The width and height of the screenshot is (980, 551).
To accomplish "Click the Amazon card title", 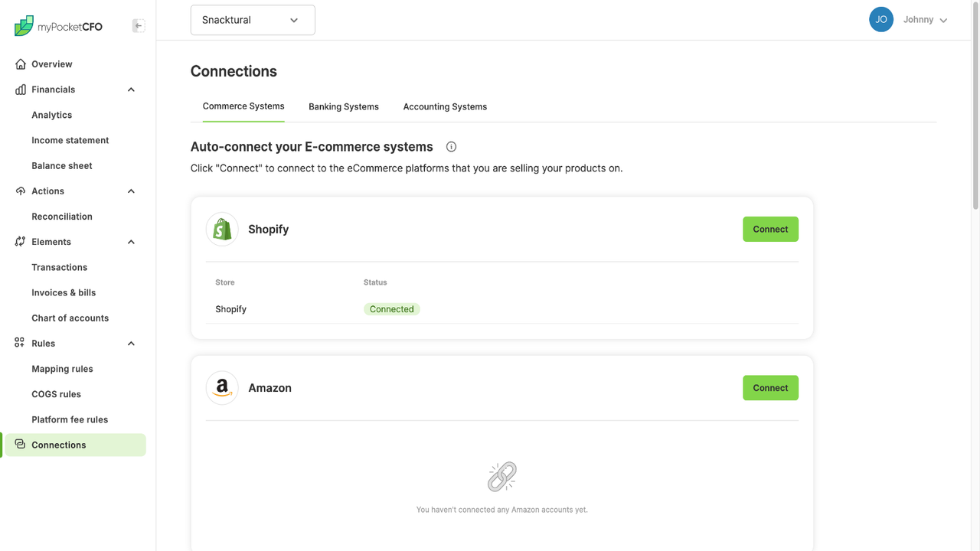I will [x=269, y=388].
